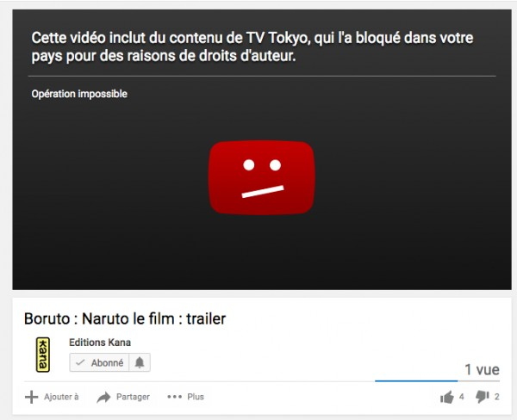Click the checkmark in the Abonné button
517x420 pixels.
[80, 362]
